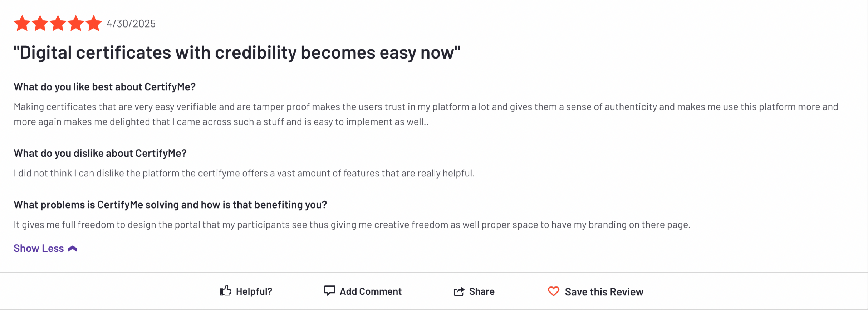Click the Show Less chevron arrow

click(x=73, y=249)
